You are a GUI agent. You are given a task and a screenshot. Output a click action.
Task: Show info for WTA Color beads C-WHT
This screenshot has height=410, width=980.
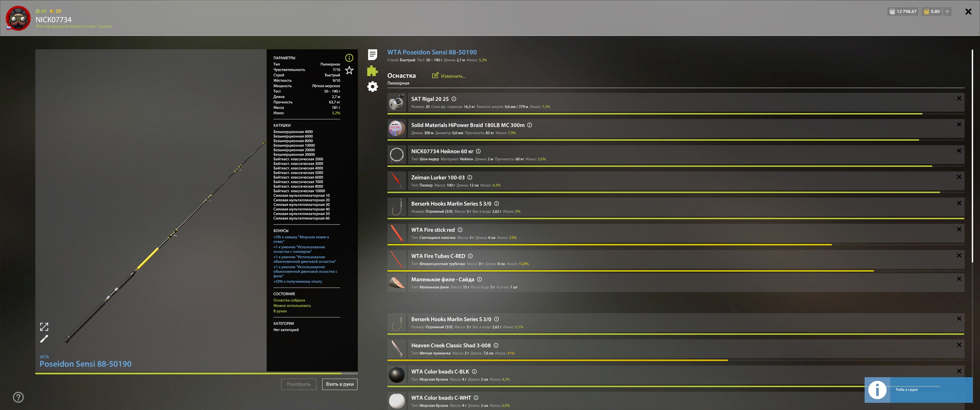tap(476, 398)
